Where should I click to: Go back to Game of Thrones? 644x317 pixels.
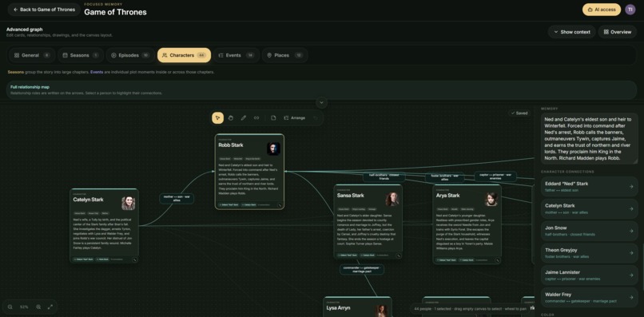coord(44,10)
